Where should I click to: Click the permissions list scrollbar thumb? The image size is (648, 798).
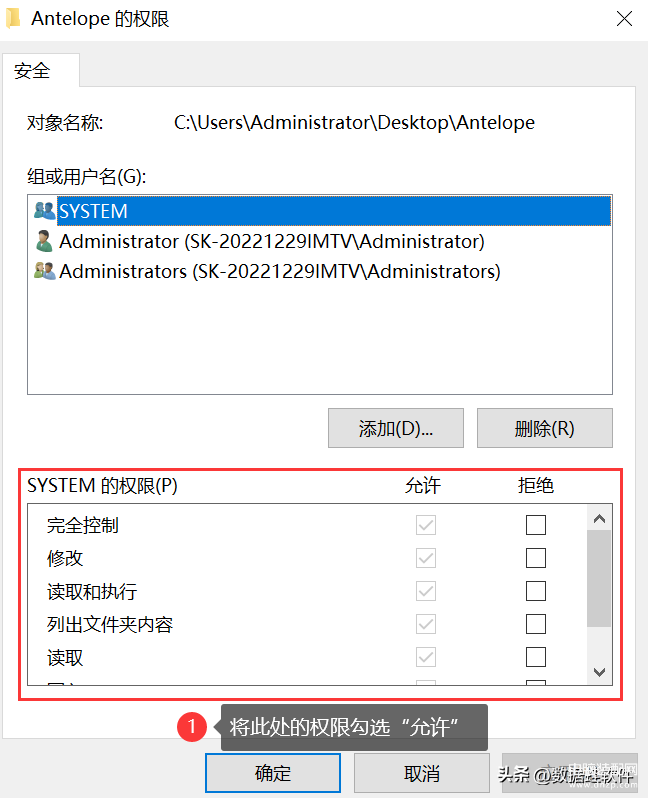(x=599, y=579)
